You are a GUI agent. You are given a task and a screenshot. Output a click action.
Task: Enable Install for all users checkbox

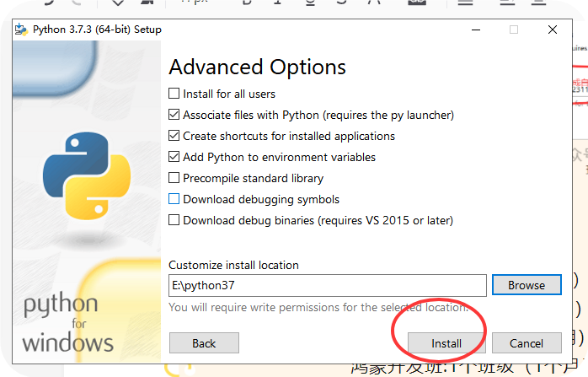[x=174, y=94]
